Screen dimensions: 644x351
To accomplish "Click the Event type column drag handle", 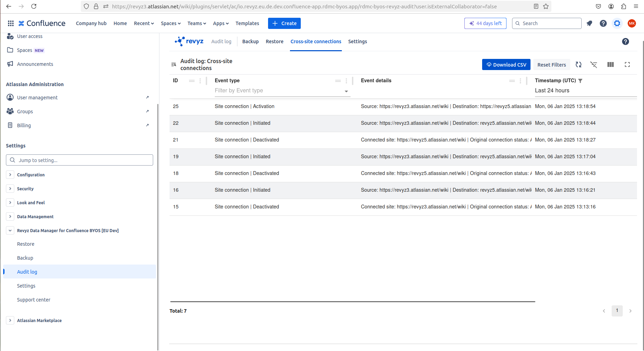I will pyautogui.click(x=338, y=81).
